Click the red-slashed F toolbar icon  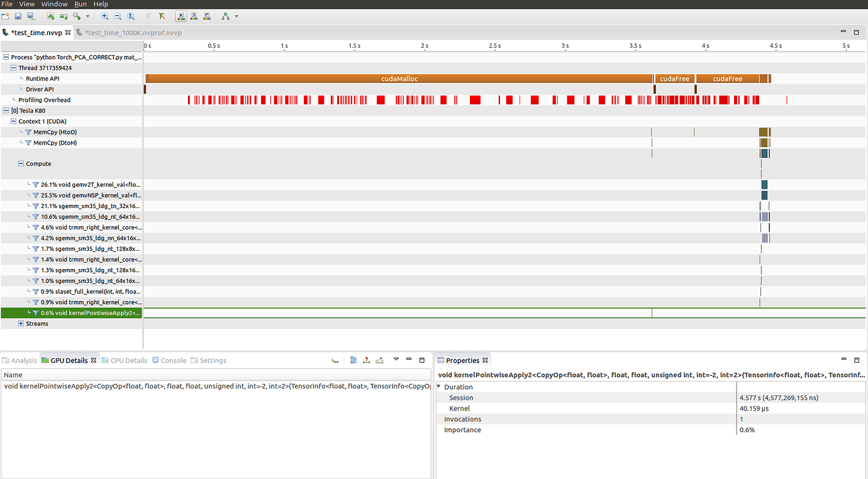point(162,16)
